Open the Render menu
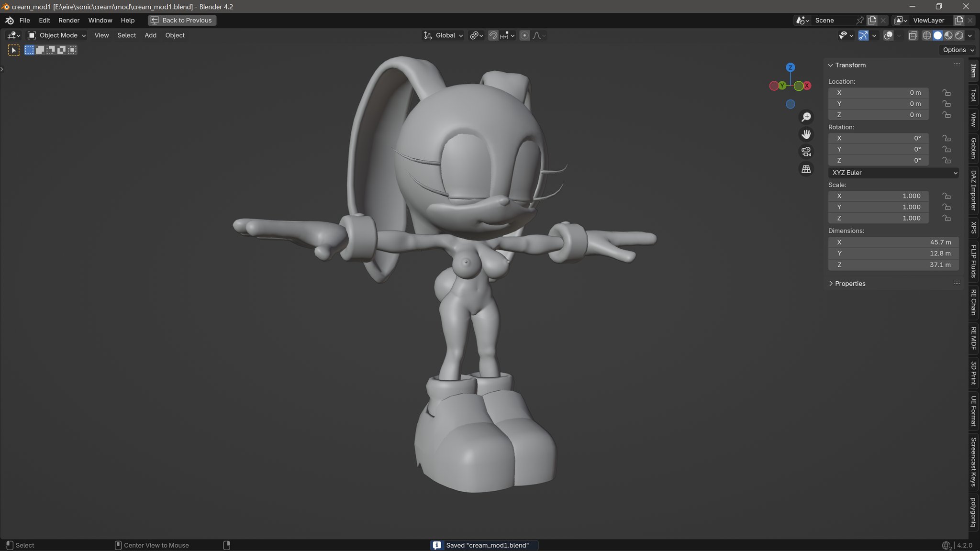 [x=69, y=20]
